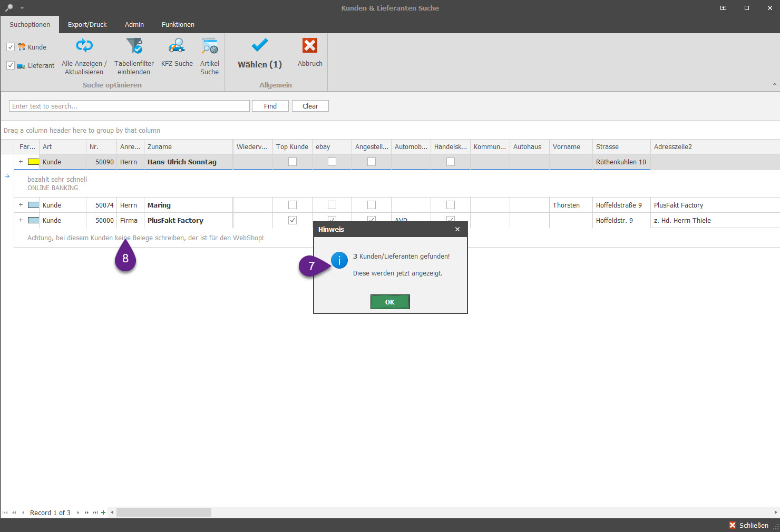Click into the 'Enter text to search' field
780x532 pixels.
pyautogui.click(x=129, y=106)
